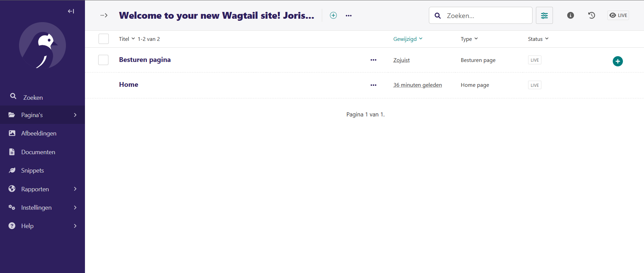Collapse the sidebar with the arrow icon
Image resolution: width=644 pixels, height=273 pixels.
[x=71, y=11]
